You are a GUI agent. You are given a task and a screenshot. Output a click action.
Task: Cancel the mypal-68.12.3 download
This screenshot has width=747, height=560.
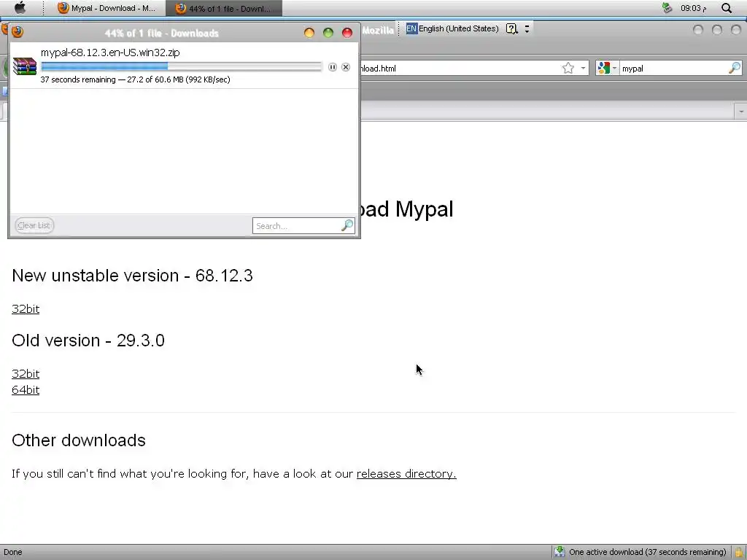pos(346,67)
